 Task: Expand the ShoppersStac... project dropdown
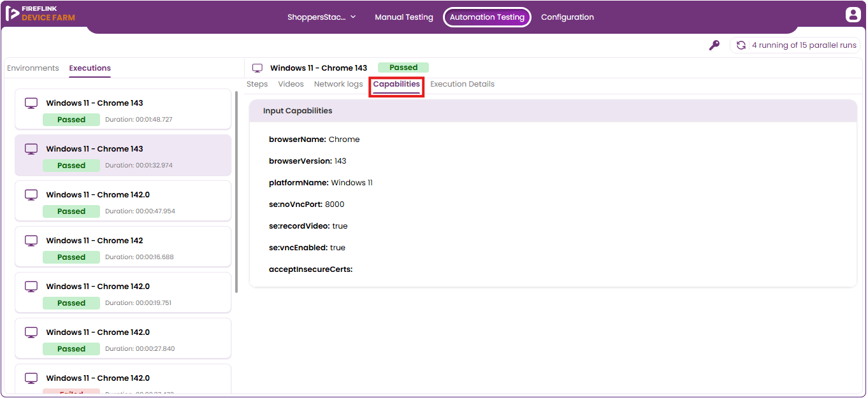point(322,17)
